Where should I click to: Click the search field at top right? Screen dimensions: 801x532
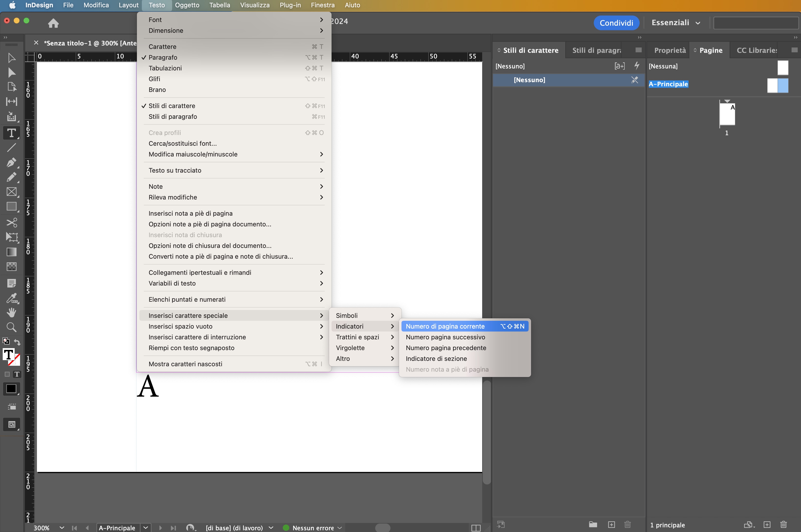[x=756, y=23]
